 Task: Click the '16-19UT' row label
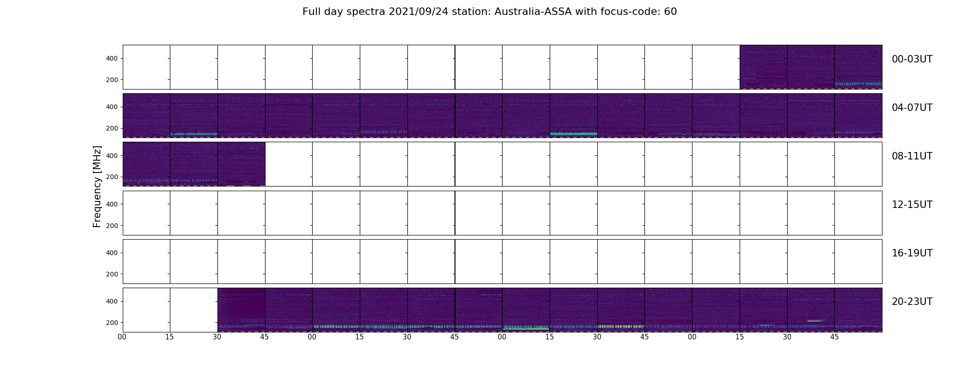pos(912,253)
